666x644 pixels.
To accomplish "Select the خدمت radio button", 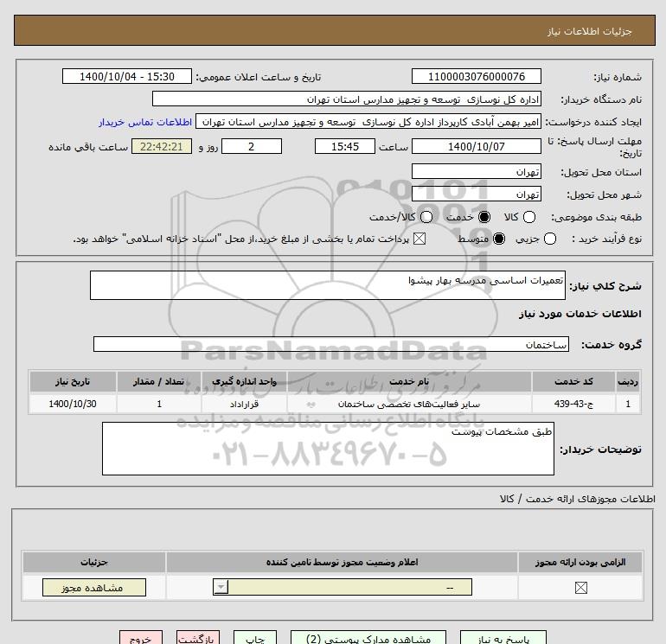I will click(x=483, y=217).
